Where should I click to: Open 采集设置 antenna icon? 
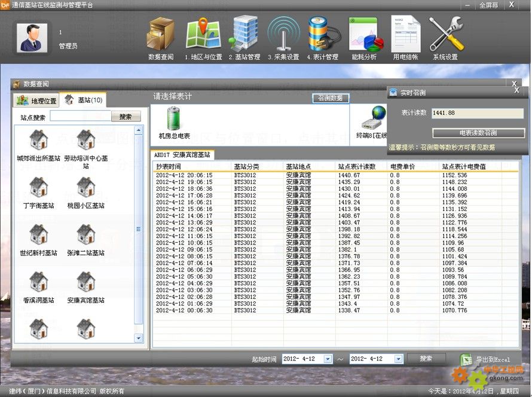[x=283, y=35]
